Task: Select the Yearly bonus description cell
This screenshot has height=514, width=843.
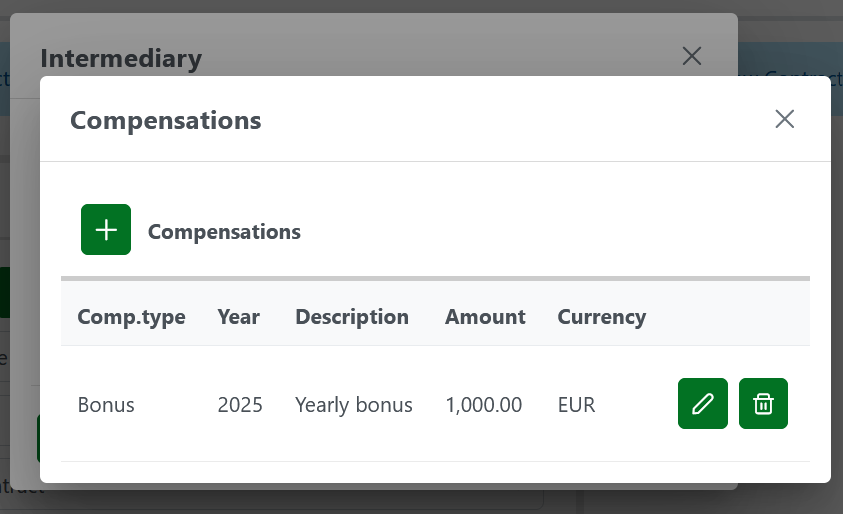Action: pyautogui.click(x=354, y=405)
